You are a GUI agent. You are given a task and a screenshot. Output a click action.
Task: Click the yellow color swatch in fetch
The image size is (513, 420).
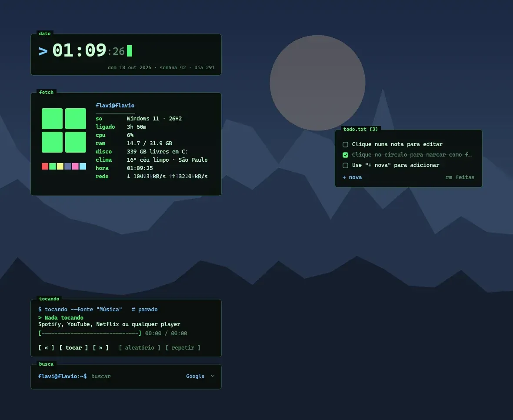click(x=60, y=166)
